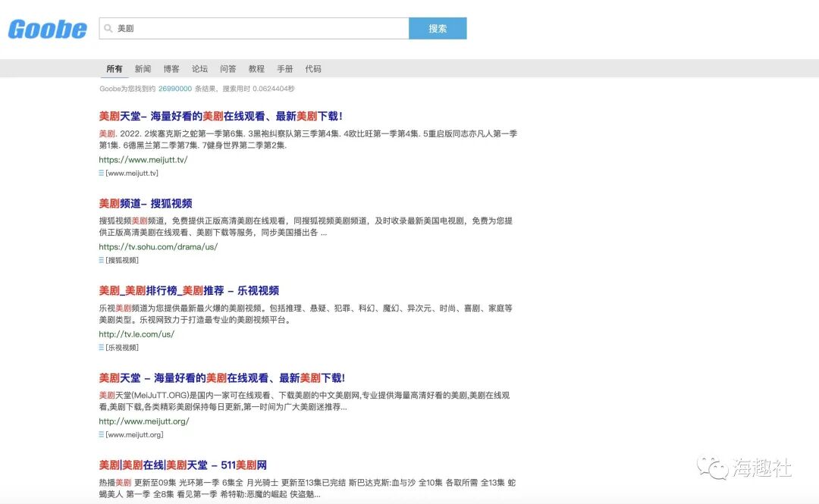819x504 pixels.
Task: Click the [www.meijutt.org] source label
Action: tap(134, 434)
